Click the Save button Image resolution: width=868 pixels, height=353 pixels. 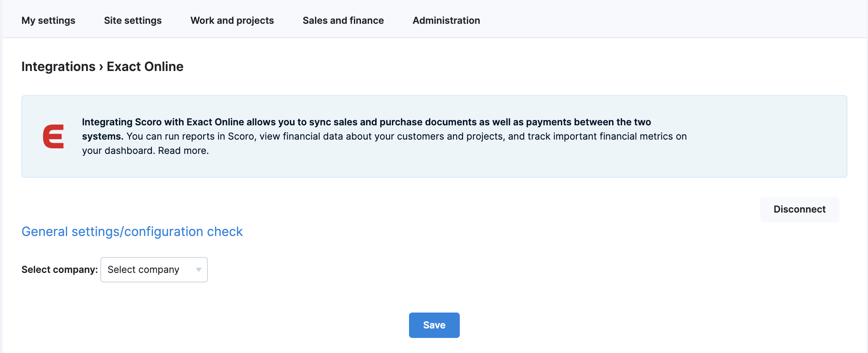tap(434, 325)
